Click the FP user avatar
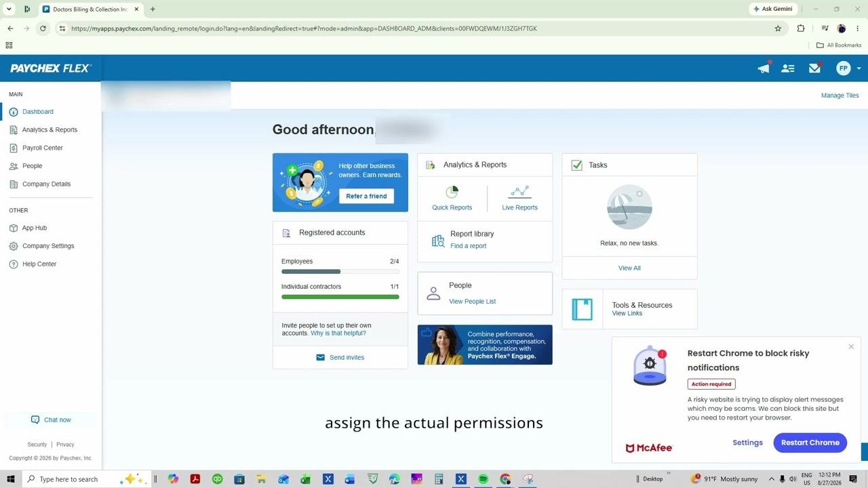 (844, 68)
